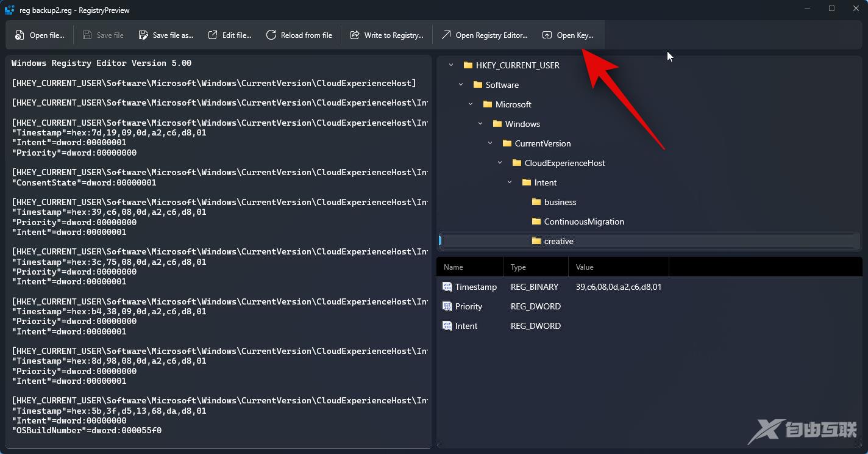Click the Save file as icon
This screenshot has height=454, width=868.
coord(143,35)
